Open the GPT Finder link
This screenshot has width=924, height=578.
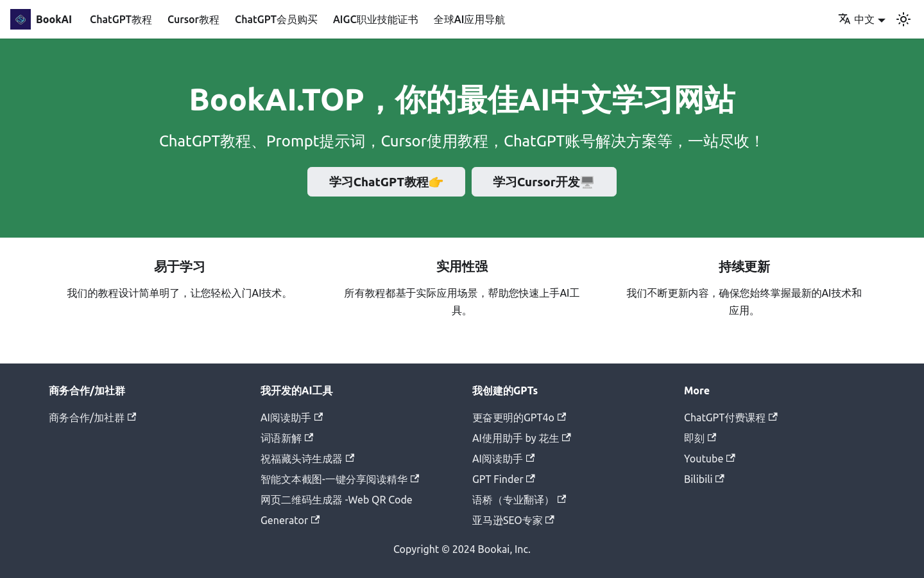503,479
